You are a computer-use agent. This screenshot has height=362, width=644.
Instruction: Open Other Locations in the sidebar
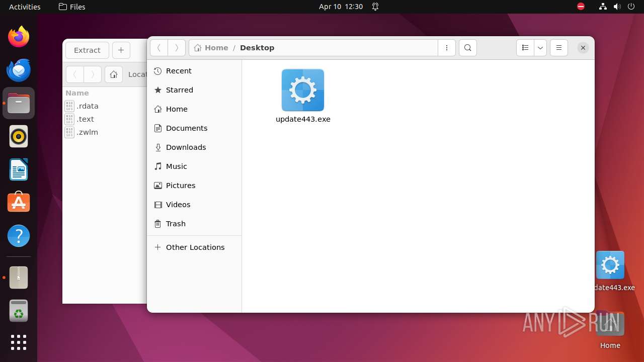coord(194,247)
